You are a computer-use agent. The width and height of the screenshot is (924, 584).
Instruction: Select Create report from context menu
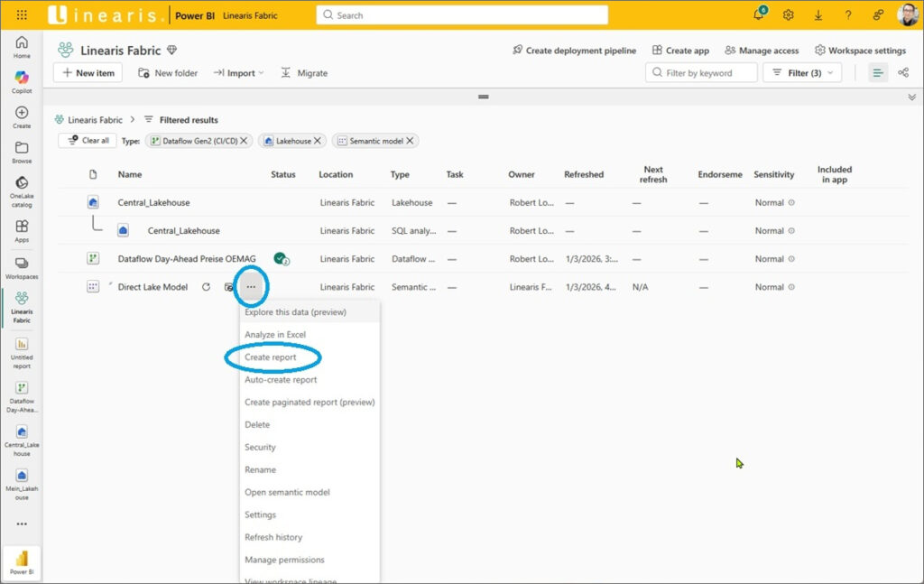pos(271,357)
